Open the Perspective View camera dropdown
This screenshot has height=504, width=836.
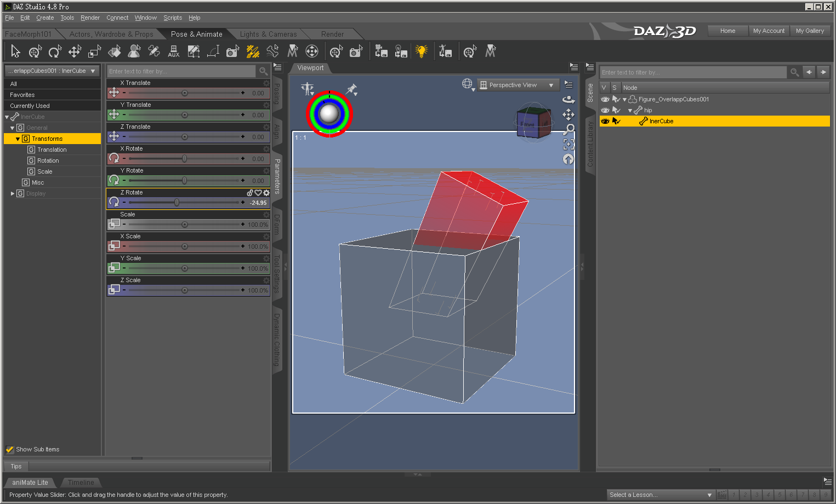[x=518, y=85]
